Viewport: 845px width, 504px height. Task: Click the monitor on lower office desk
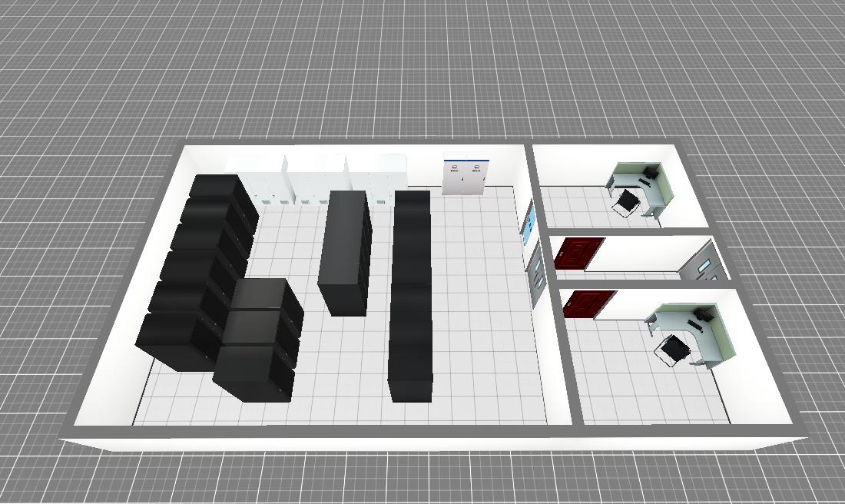[705, 314]
